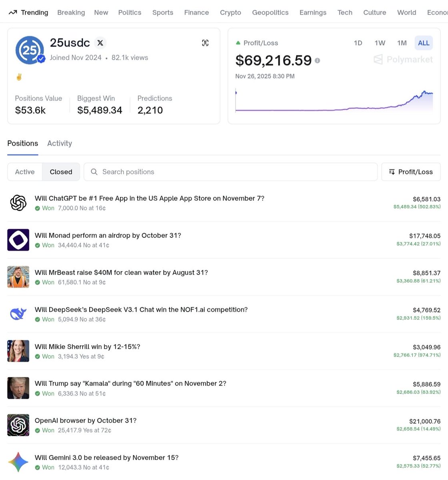Click the $17,748.05 value
448x480 pixels.
coord(425,236)
